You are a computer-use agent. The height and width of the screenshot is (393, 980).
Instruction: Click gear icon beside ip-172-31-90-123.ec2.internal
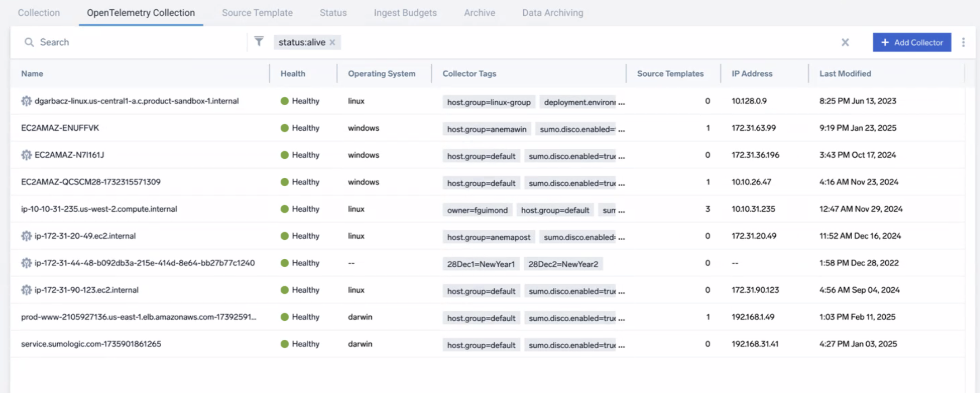(x=26, y=290)
